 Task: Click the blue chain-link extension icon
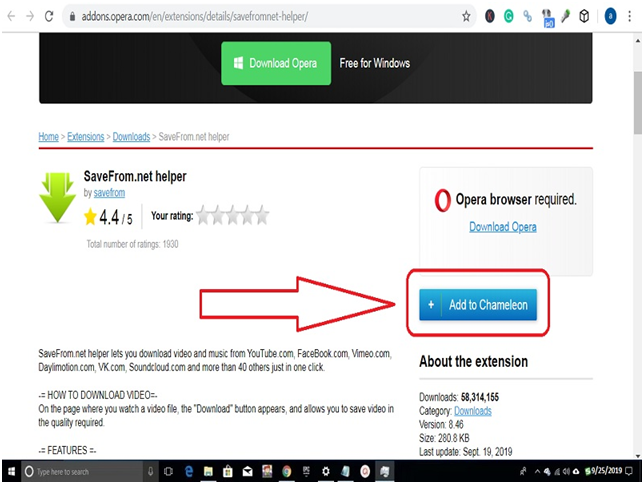(x=527, y=16)
